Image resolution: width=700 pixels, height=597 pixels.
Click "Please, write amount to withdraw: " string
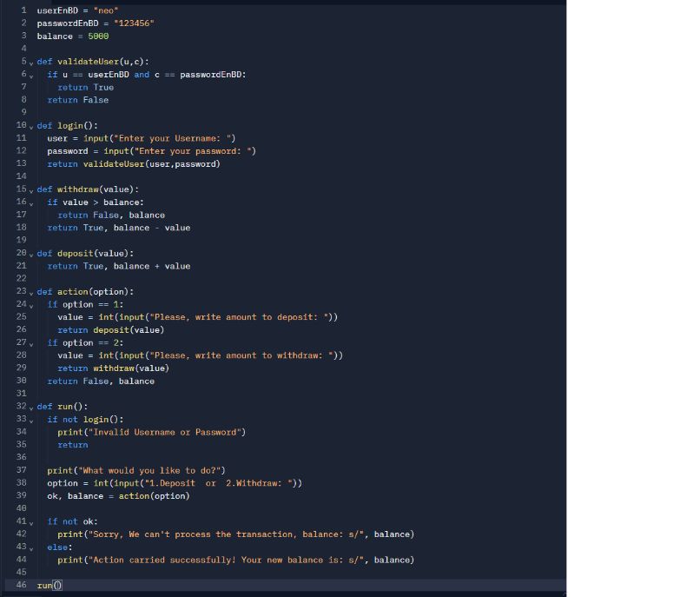(241, 355)
